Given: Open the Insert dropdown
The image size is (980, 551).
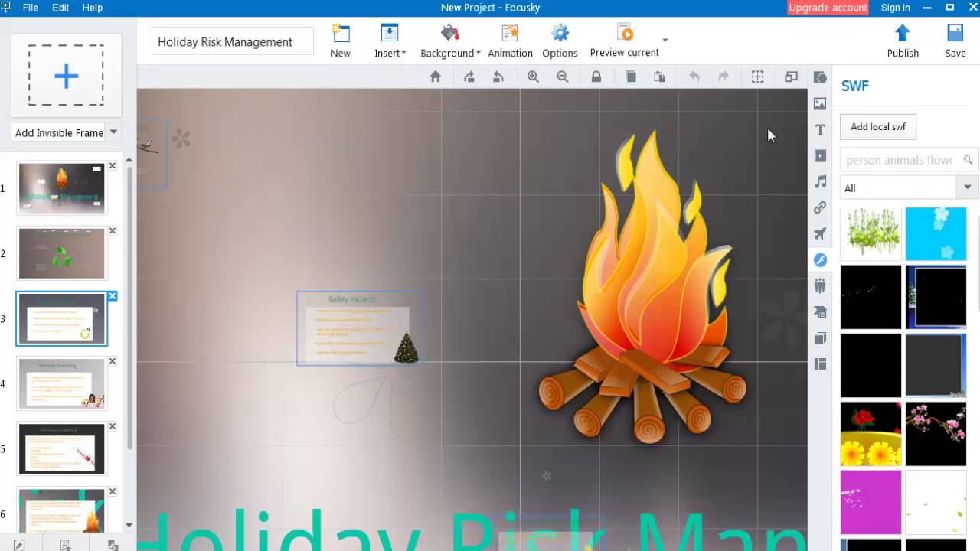Looking at the screenshot, I should tap(390, 41).
